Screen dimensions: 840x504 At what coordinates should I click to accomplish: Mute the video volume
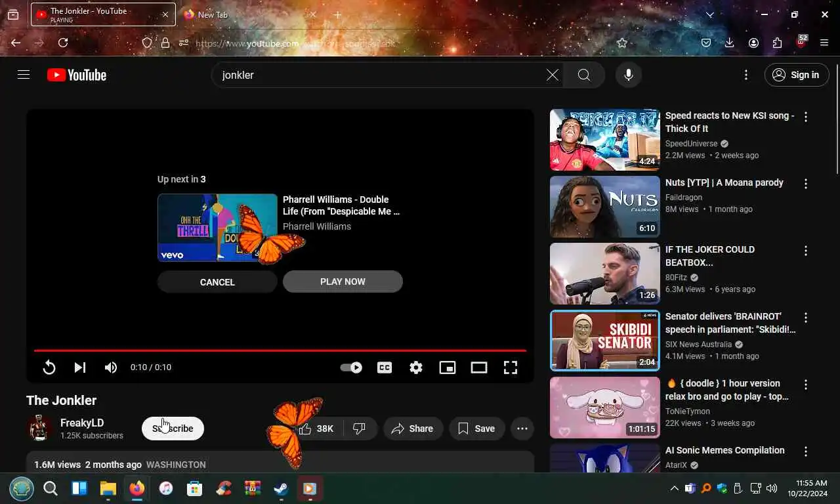111,367
